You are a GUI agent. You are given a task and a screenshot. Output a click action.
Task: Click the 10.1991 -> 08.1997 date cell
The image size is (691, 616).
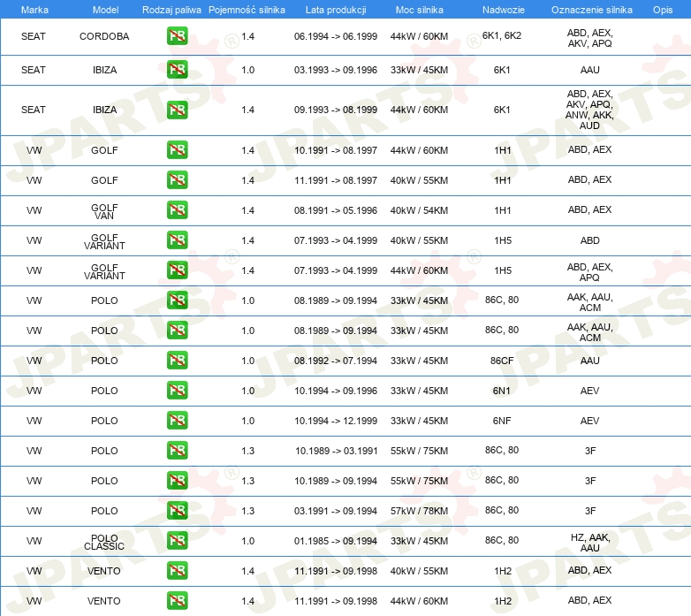336,151
